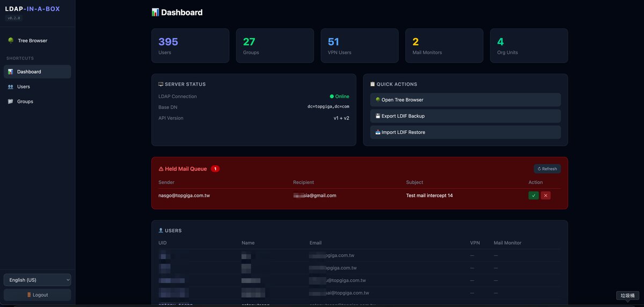Click the Logout button

click(37, 295)
